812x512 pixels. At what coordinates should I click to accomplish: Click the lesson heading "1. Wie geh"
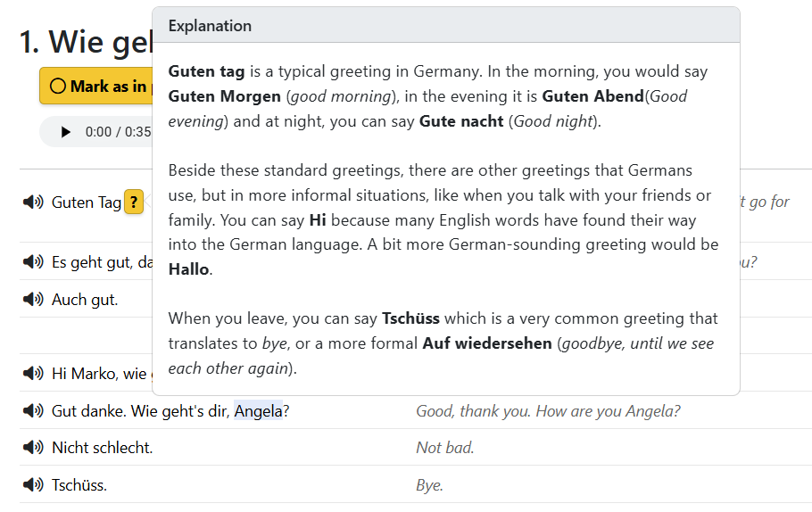coord(87,42)
